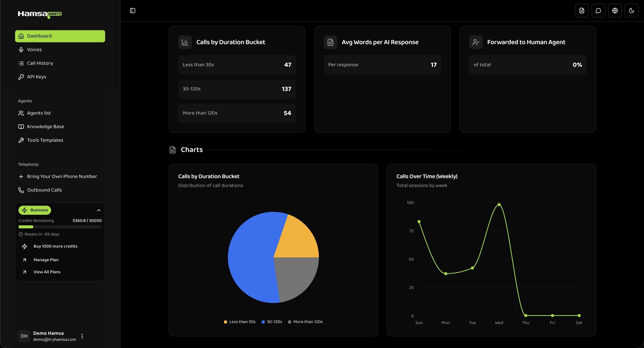Select Dashboard in the sidebar
Screen dimensions: 644x348
[60, 36]
